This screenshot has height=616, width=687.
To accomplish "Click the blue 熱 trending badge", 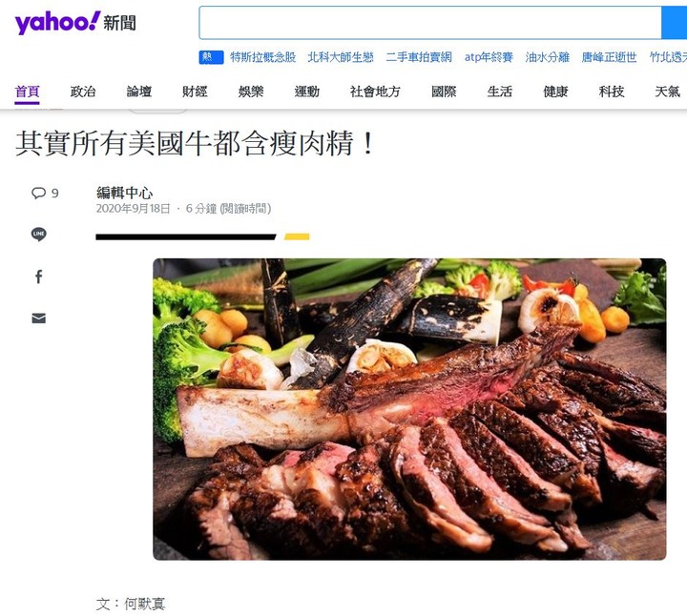I will 211,57.
